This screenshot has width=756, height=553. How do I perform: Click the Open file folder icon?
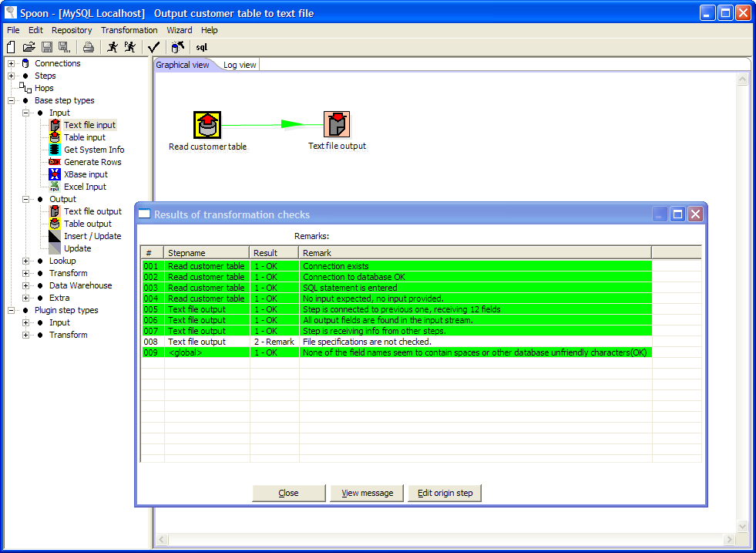click(x=29, y=47)
